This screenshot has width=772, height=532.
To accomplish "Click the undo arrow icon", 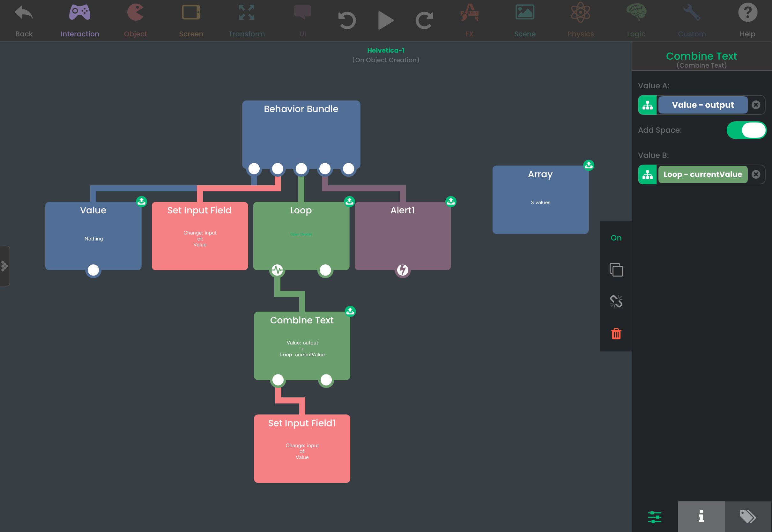I will tap(347, 21).
